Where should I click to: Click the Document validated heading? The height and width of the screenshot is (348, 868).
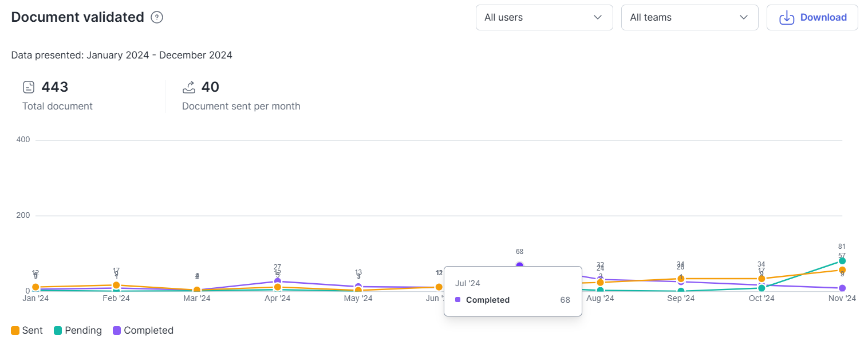point(77,17)
